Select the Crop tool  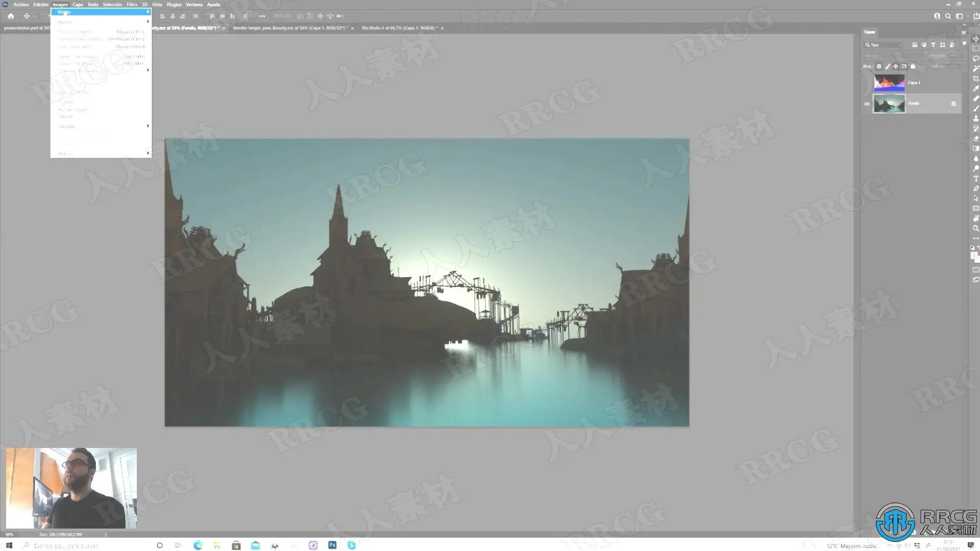[x=976, y=79]
